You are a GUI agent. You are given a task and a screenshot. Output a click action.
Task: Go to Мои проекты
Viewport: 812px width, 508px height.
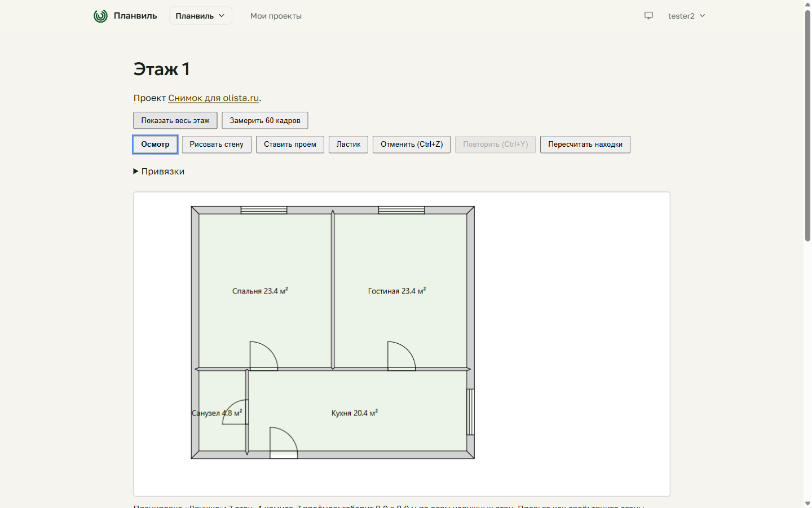[276, 16]
